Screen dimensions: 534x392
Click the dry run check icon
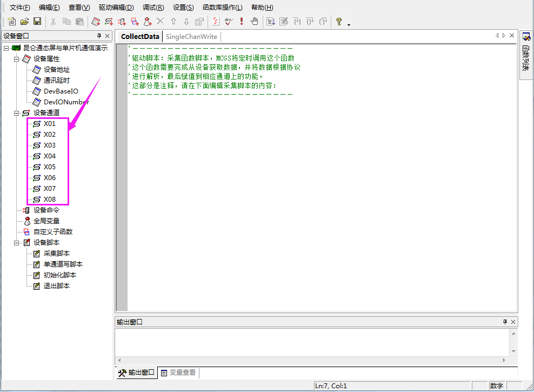(229, 22)
